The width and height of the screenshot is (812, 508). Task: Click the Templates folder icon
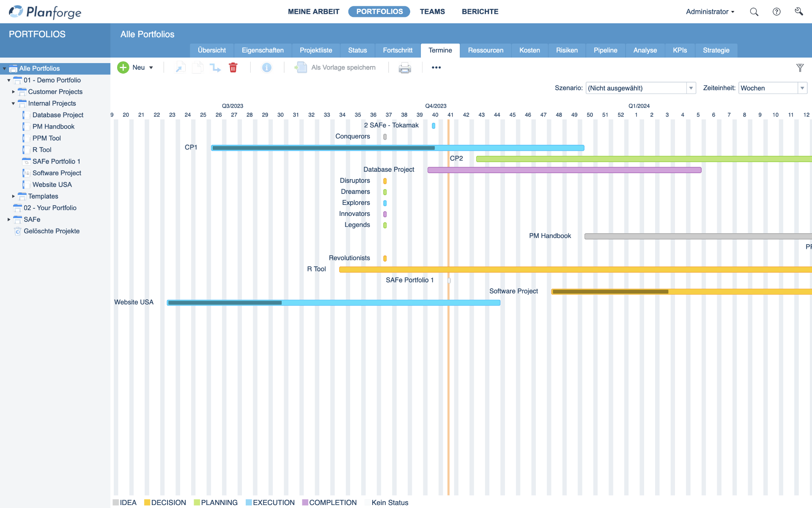pos(22,196)
